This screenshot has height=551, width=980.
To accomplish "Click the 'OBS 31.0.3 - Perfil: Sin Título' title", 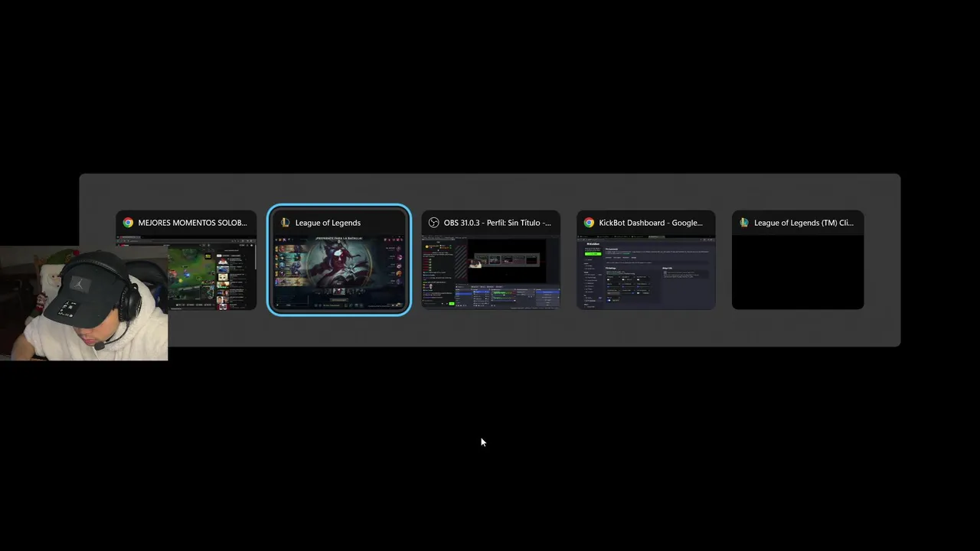I will (497, 223).
